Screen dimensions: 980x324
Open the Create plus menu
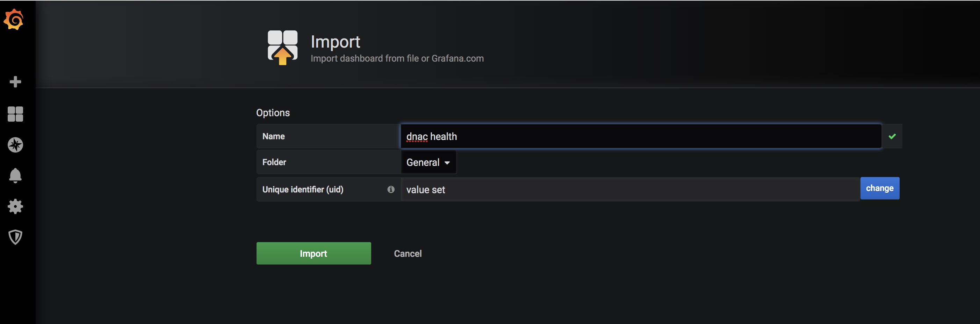[x=15, y=82]
